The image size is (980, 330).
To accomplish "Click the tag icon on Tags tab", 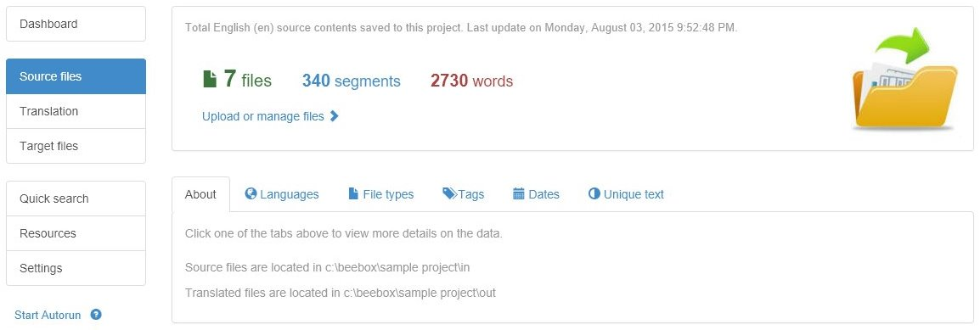I will (x=449, y=193).
